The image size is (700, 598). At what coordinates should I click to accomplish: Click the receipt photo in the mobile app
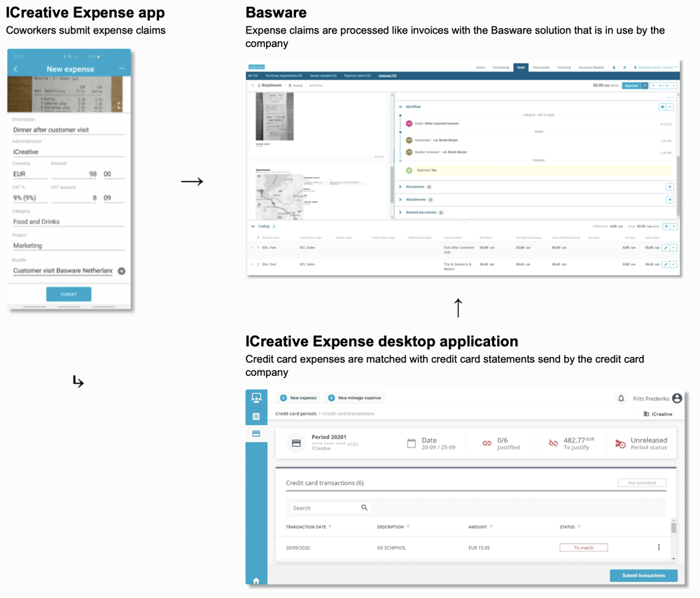69,94
